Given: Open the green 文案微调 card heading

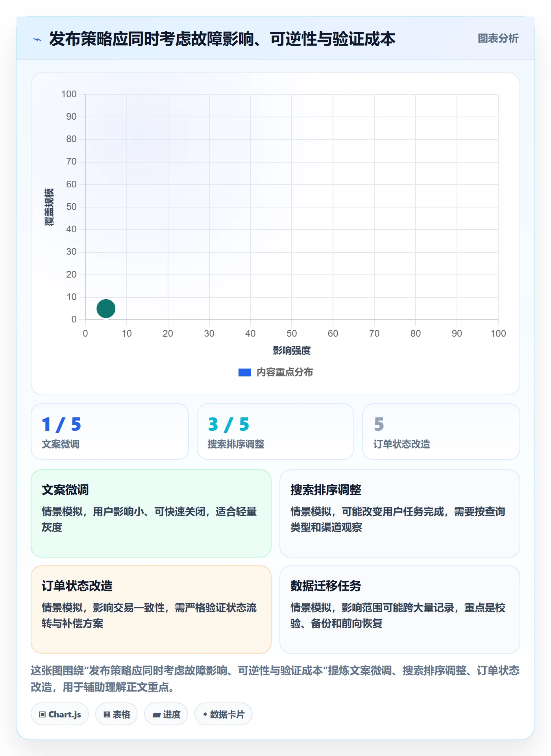Looking at the screenshot, I should click(65, 490).
